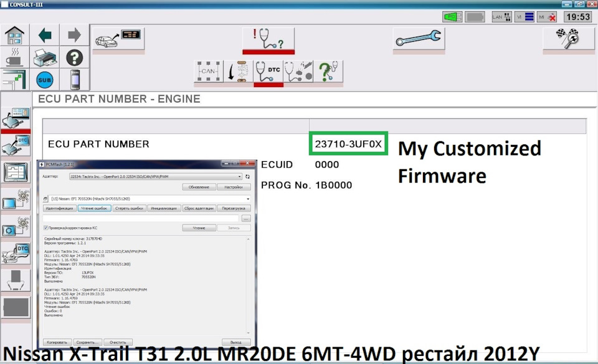Click log value 13UF0X next to Версия ПО
This screenshot has height=364, width=598.
pyautogui.click(x=88, y=273)
